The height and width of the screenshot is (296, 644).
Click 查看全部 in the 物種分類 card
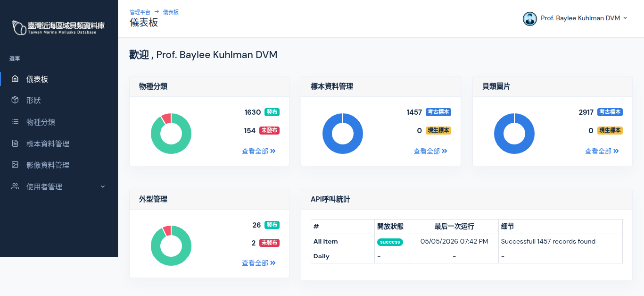259,151
